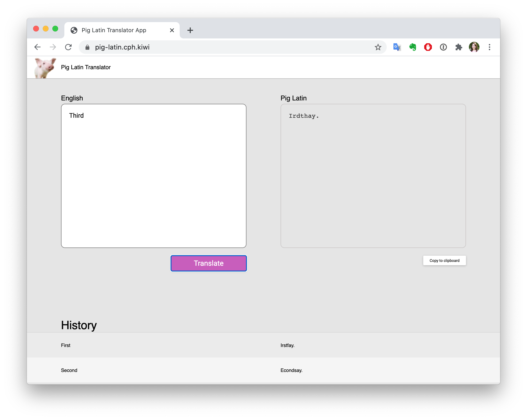Click the red stop-hand ad blocker icon

(428, 47)
